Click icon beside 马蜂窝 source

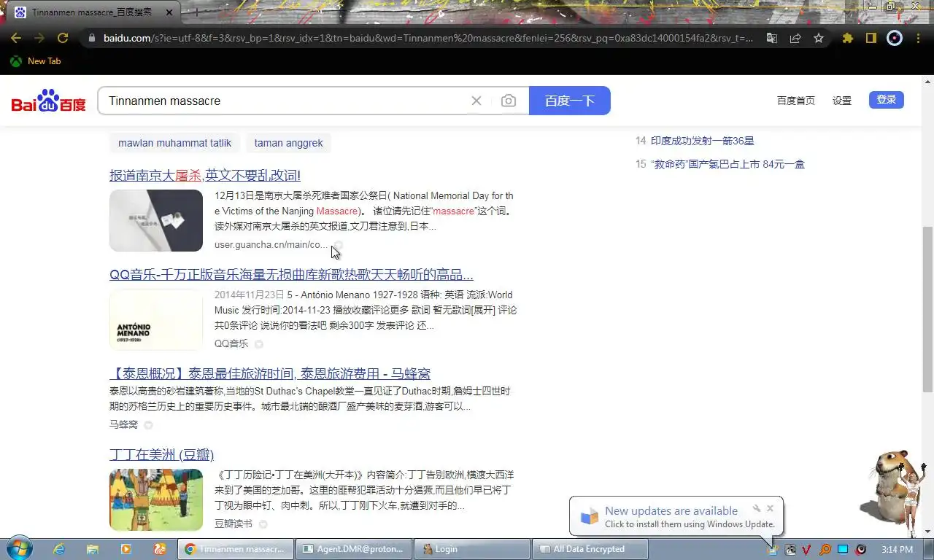(x=148, y=425)
